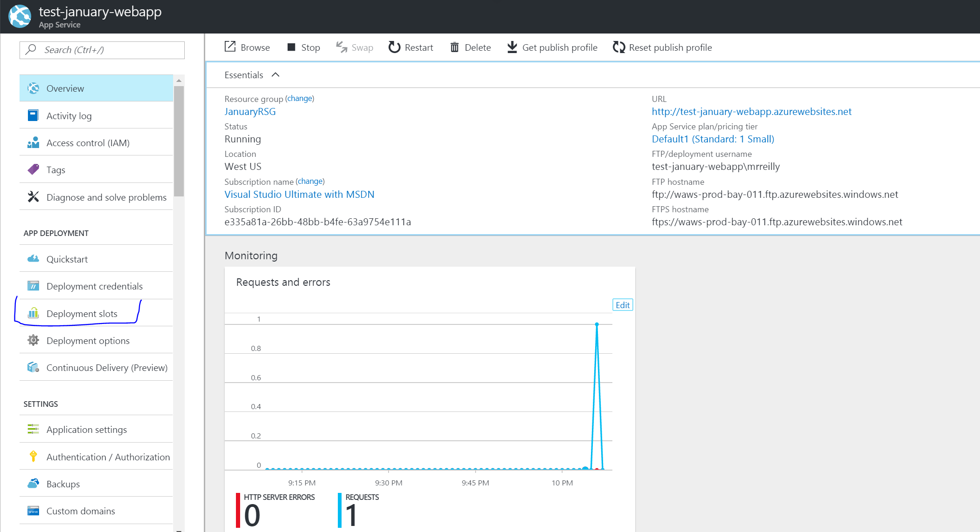Click the HTTP SERVER ERRORS count

pos(252,515)
